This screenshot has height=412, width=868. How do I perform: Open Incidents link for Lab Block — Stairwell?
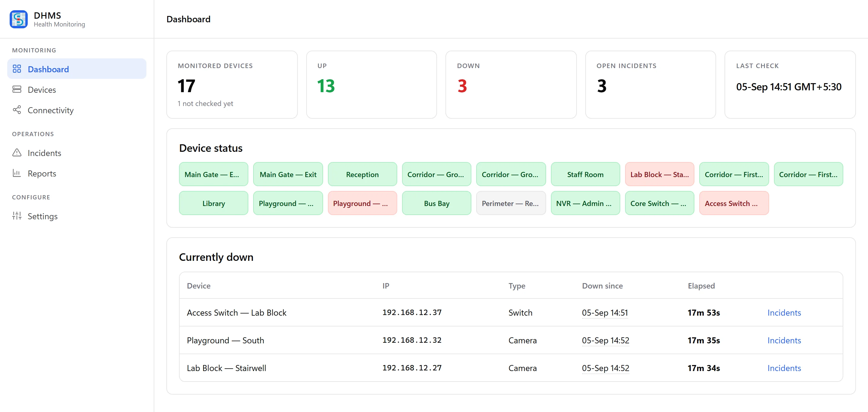coord(784,368)
